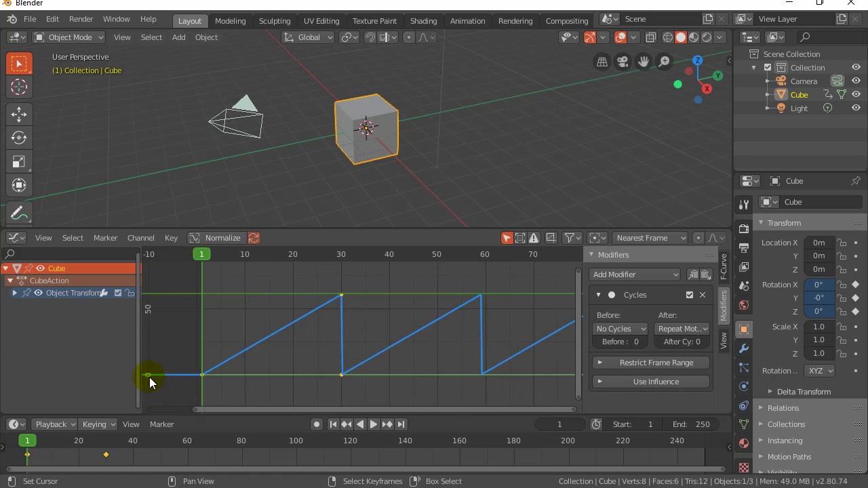Toggle the Cycles modifier checkbox

pos(690,295)
